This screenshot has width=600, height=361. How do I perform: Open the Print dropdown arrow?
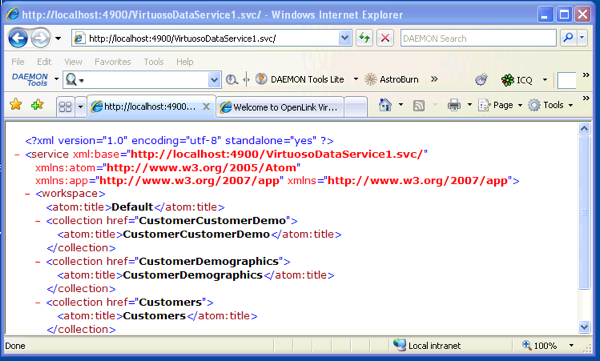[x=470, y=105]
